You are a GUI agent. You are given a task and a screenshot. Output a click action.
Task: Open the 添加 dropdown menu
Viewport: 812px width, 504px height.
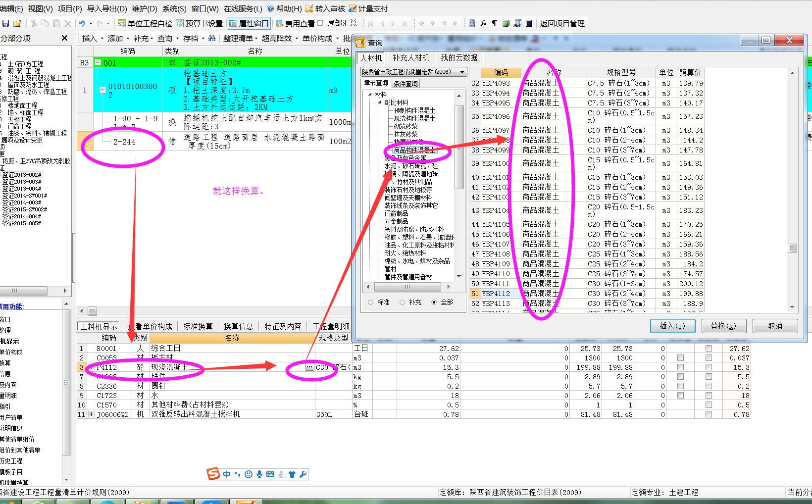pos(118,38)
